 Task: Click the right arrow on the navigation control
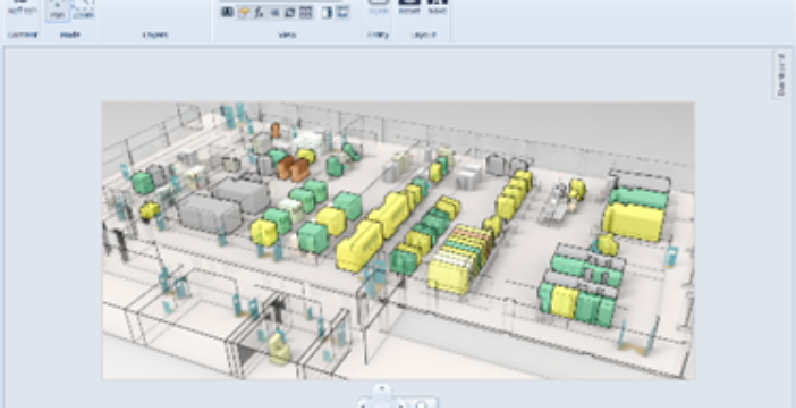[x=401, y=403]
